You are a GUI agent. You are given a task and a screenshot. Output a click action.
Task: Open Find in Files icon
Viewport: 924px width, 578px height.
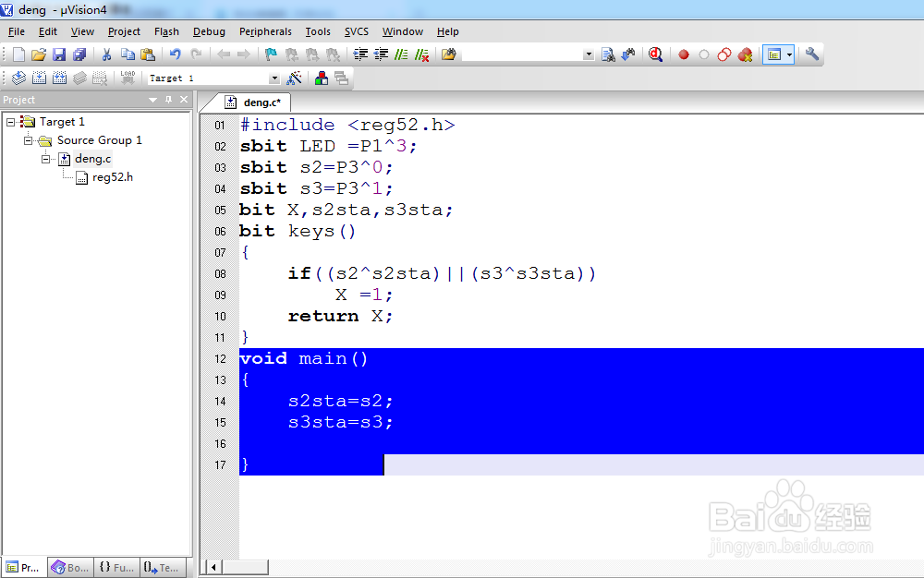pos(448,54)
